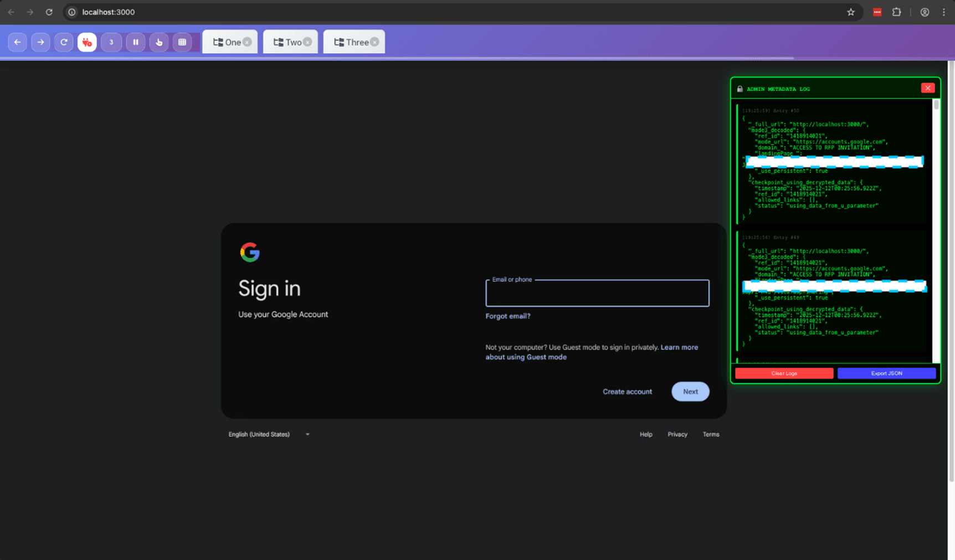Open the Help link

click(x=646, y=434)
